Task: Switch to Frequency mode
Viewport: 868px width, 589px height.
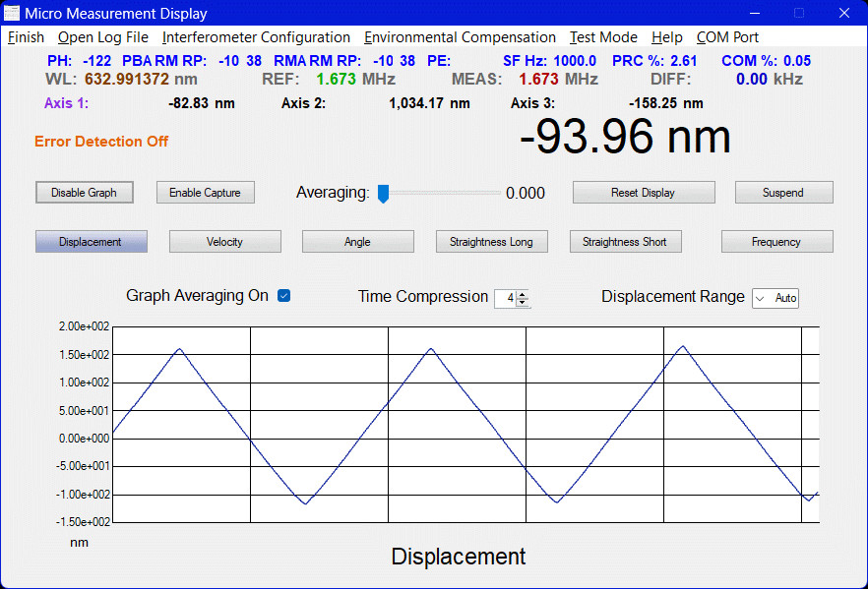Action: [x=776, y=242]
